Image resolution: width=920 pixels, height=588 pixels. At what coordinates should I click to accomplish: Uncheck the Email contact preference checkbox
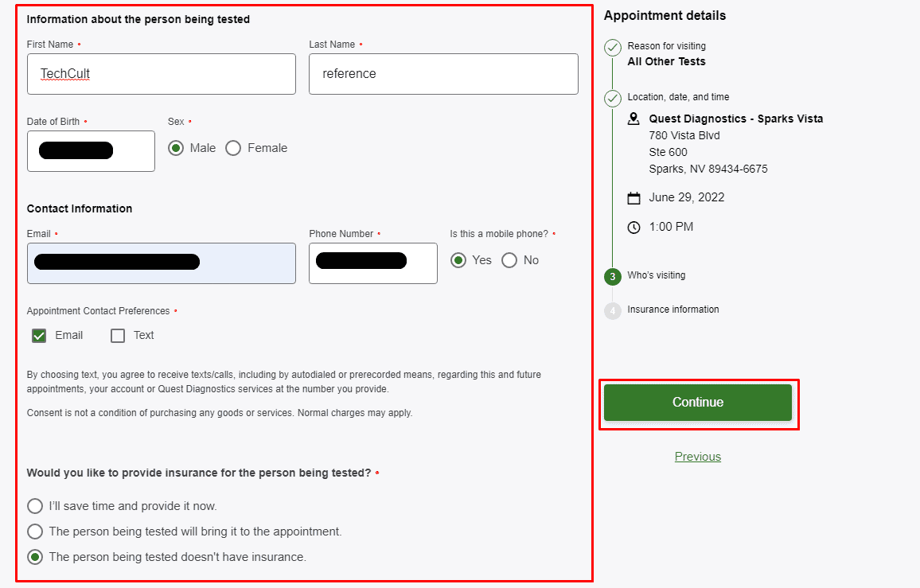(x=39, y=336)
